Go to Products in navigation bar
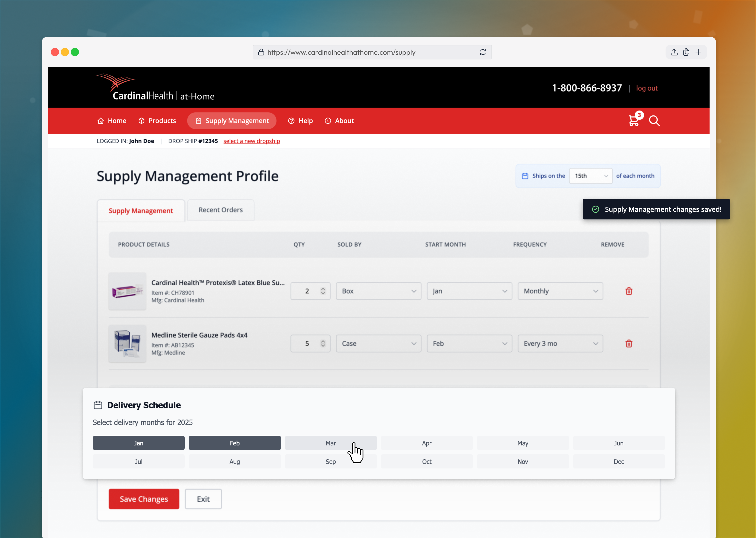 (157, 121)
